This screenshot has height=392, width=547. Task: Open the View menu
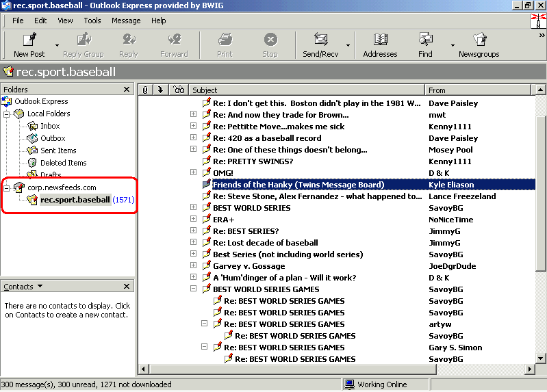tap(65, 21)
